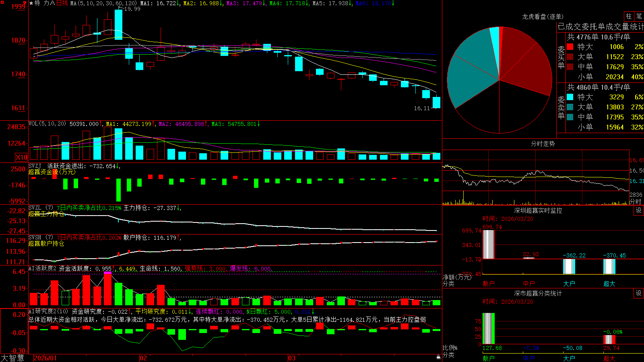Click the sell 小单 value 15964
The image size is (644, 362).
(x=615, y=127)
